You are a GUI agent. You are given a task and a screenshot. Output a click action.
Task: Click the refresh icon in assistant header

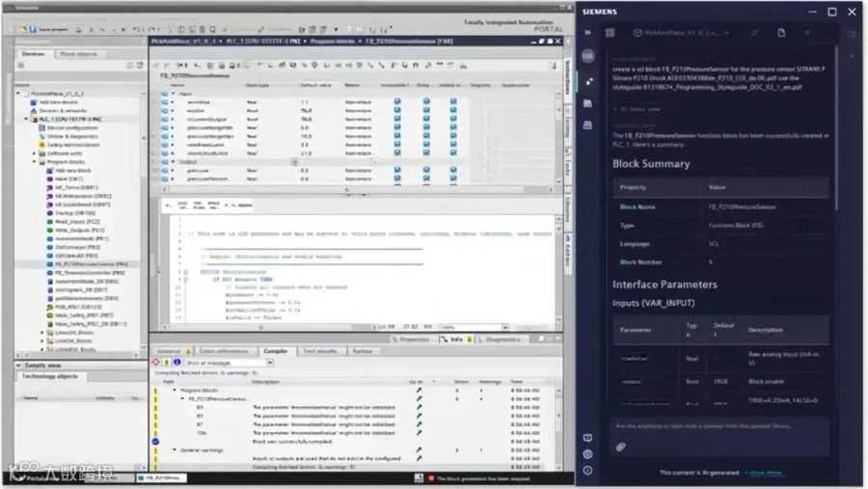(x=754, y=33)
